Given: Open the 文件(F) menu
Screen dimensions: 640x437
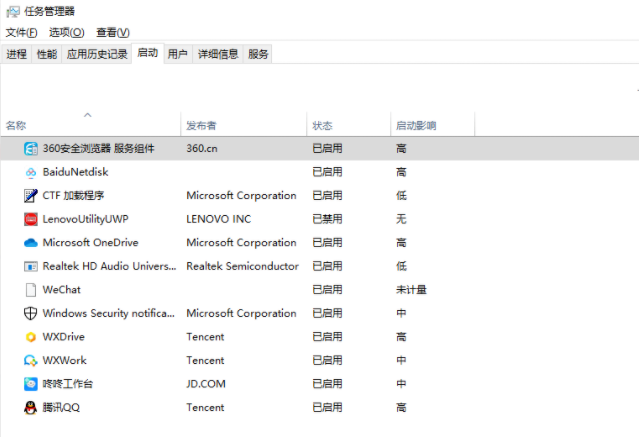Looking at the screenshot, I should point(21,32).
